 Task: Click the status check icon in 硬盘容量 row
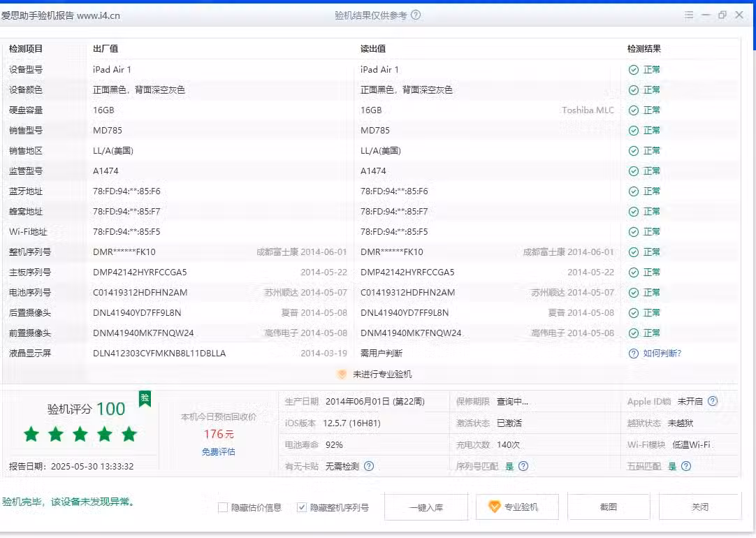pyautogui.click(x=634, y=110)
